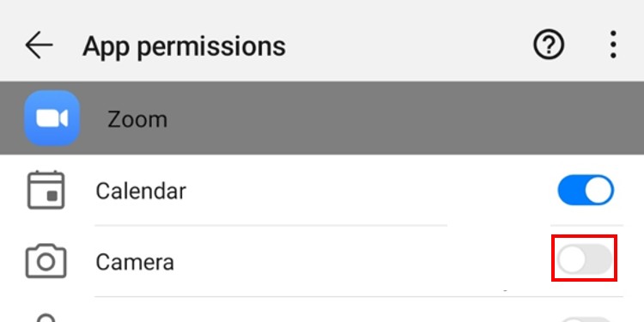
Task: Tap the App permissions title
Action: tap(184, 46)
